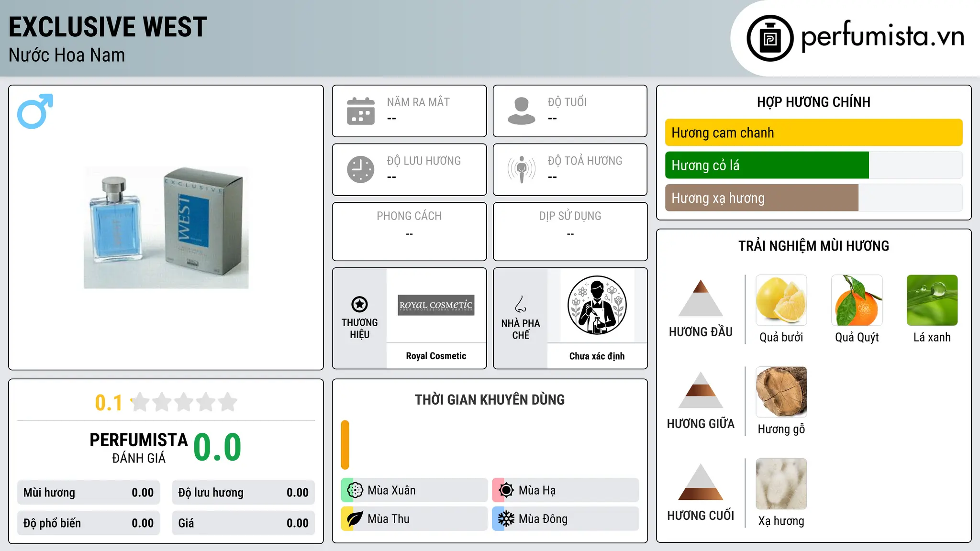The height and width of the screenshot is (551, 980).
Task: Open the Chưa xác định perfumer link
Action: pos(597,356)
